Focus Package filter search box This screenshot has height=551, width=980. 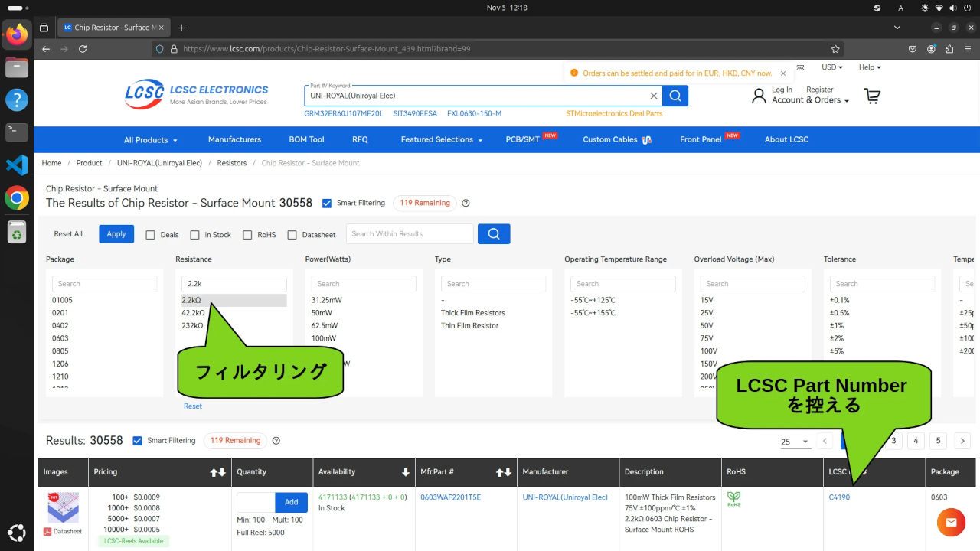pyautogui.click(x=104, y=284)
